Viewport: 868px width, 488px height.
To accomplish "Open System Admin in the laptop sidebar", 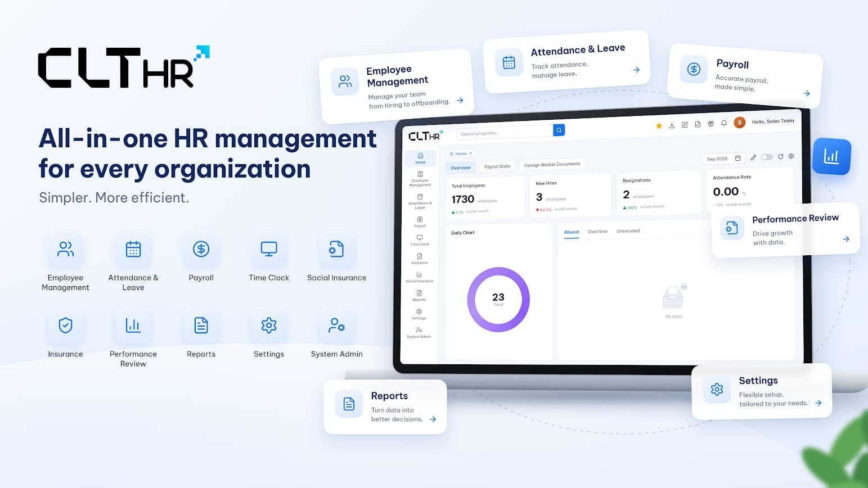I will point(419,333).
